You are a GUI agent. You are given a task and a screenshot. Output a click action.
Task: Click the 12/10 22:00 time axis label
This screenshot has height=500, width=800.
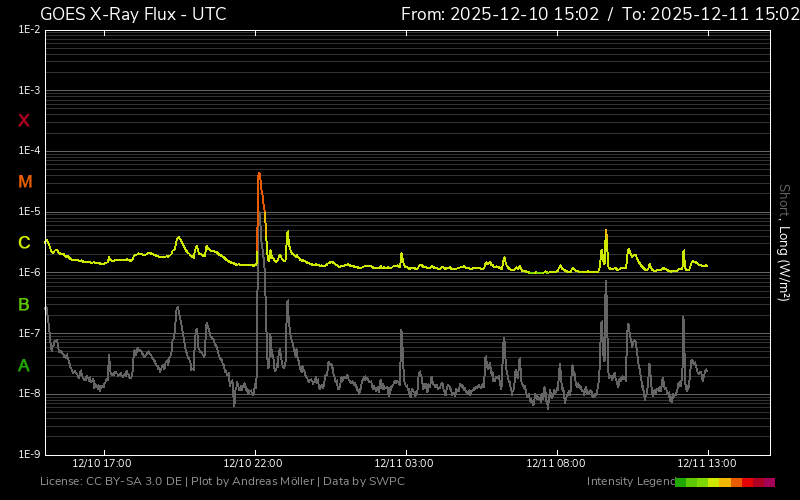pos(253,463)
